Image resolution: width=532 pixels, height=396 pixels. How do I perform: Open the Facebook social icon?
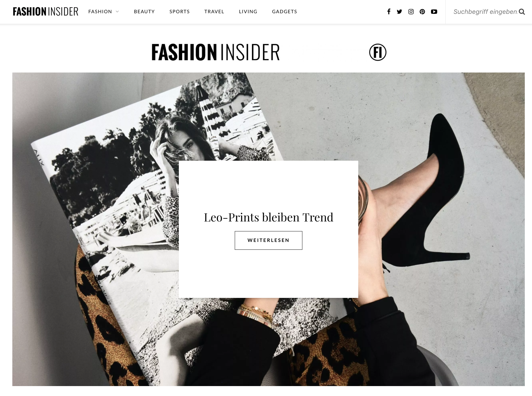coord(389,12)
